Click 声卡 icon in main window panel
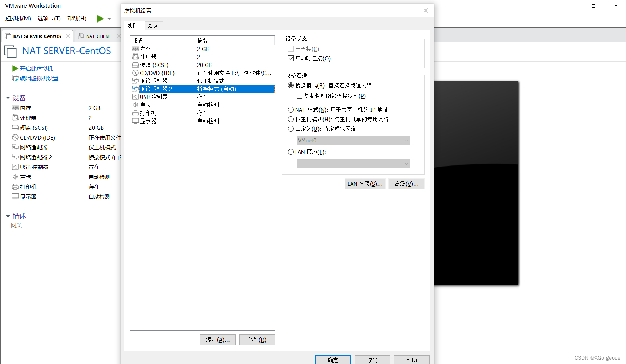The image size is (626, 364). [15, 177]
